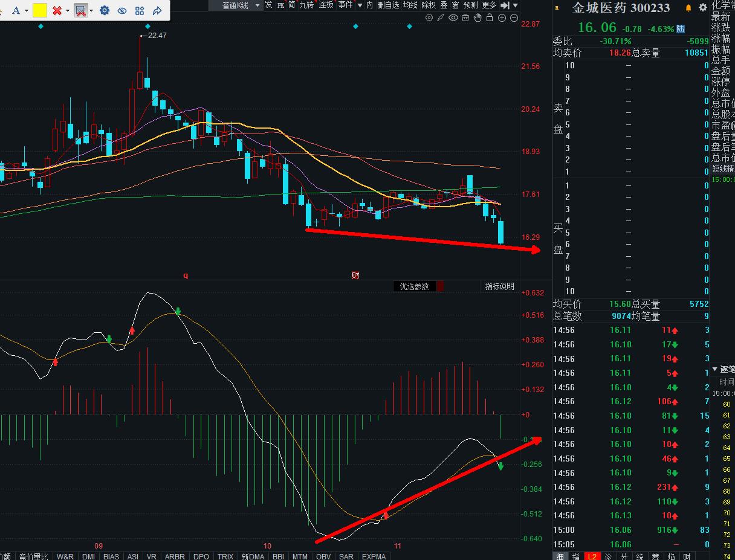The image size is (735, 560).
Task: Click the 15:00 trade row at 16.06
Action: click(x=631, y=530)
